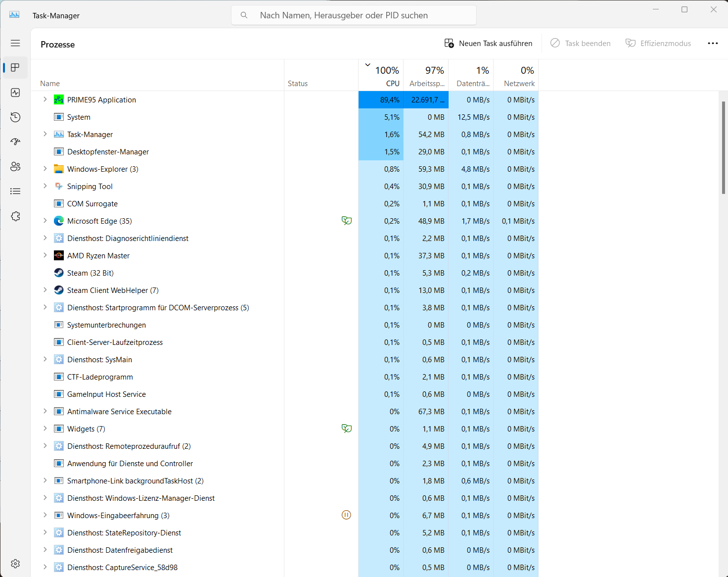Sort by the Name column header
Viewport: 728px width, 577px height.
coord(157,75)
